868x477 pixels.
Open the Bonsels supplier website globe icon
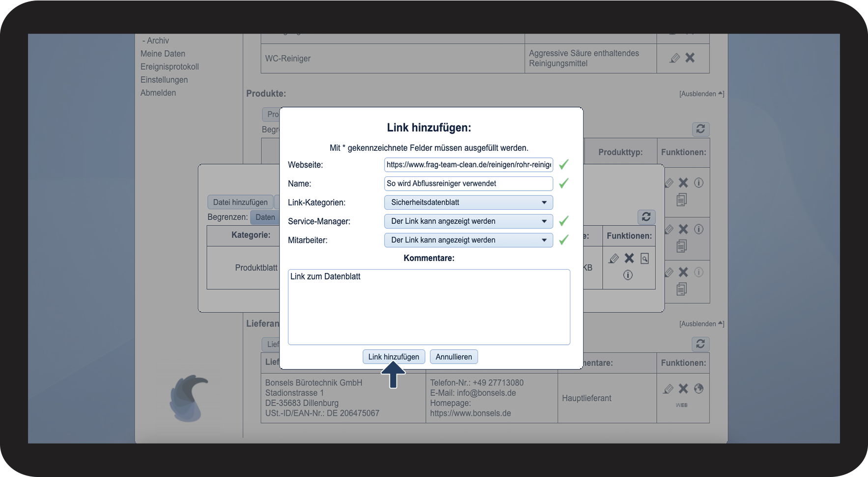pos(699,389)
